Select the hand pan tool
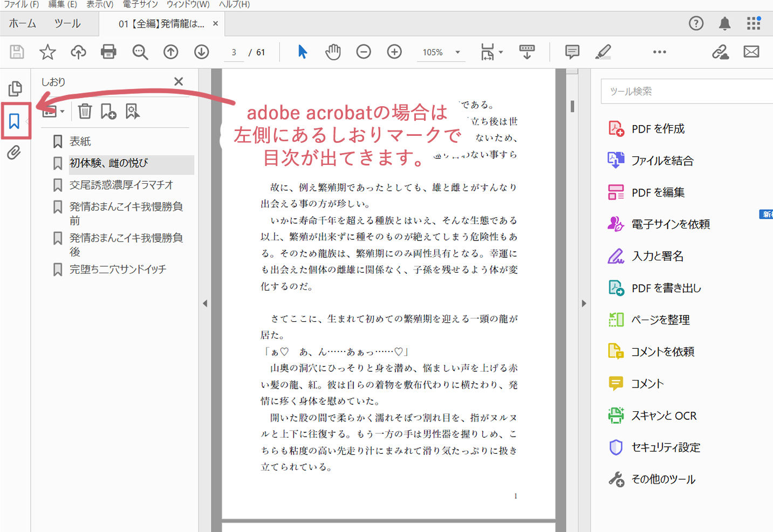This screenshot has width=773, height=532. coord(333,52)
